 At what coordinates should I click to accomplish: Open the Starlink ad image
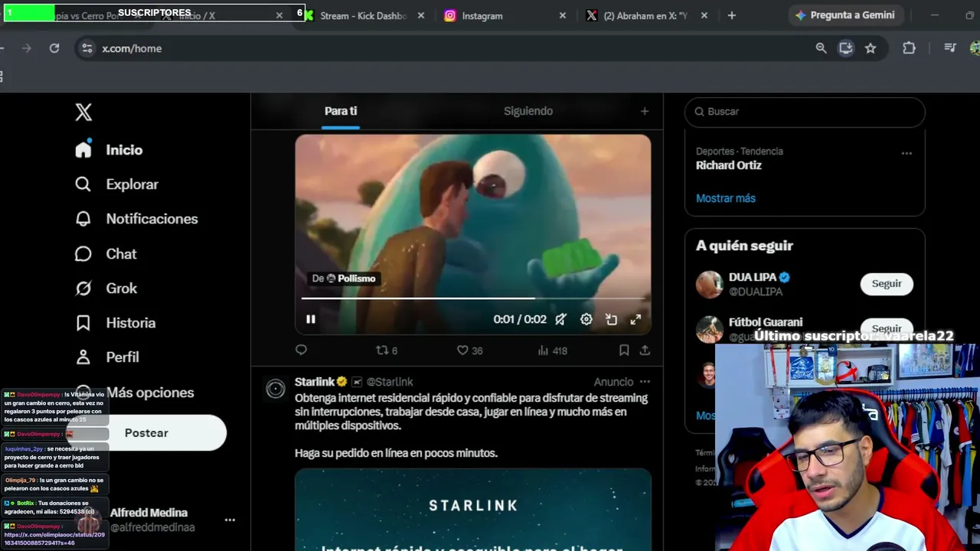pyautogui.click(x=473, y=510)
